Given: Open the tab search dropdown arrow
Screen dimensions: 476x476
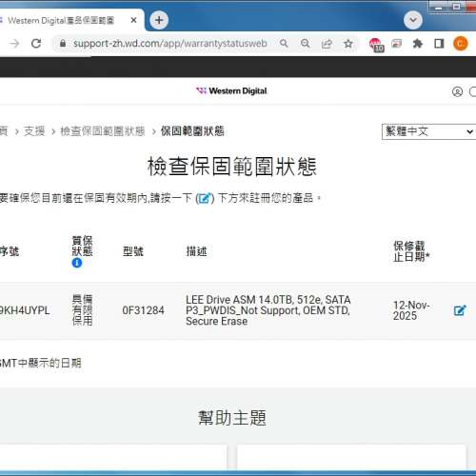Looking at the screenshot, I should tap(413, 20).
